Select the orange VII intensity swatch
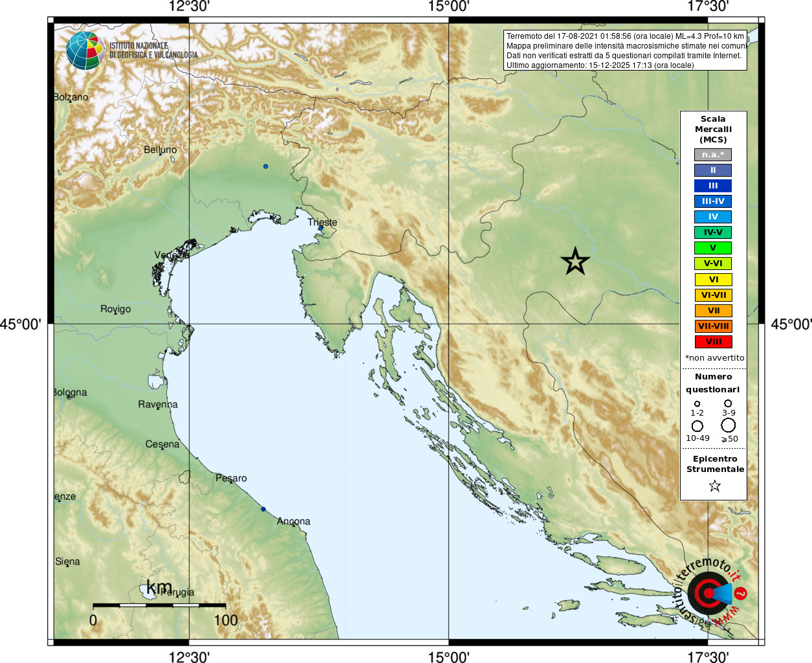812x663 pixels. pyautogui.click(x=713, y=311)
